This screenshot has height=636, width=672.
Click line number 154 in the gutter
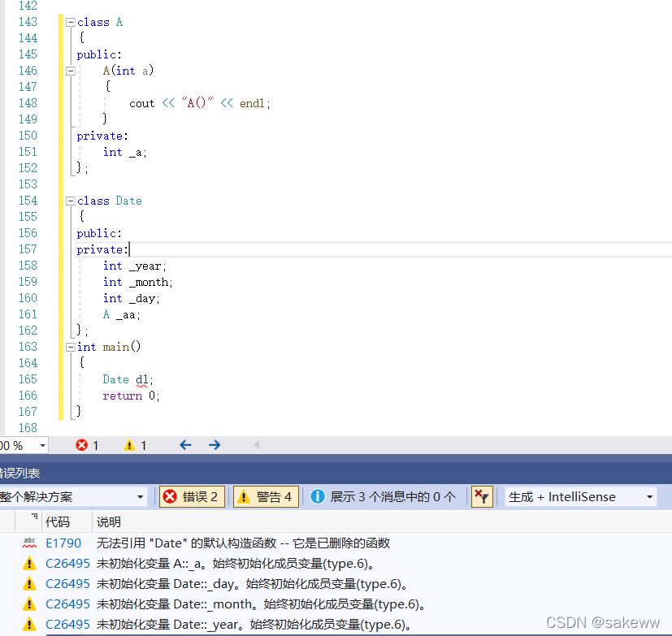coord(28,201)
